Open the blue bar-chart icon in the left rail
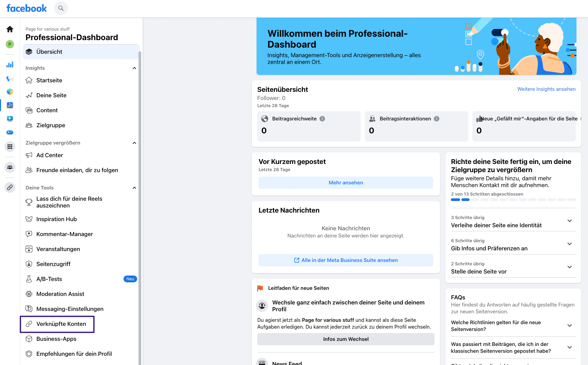 [10, 64]
